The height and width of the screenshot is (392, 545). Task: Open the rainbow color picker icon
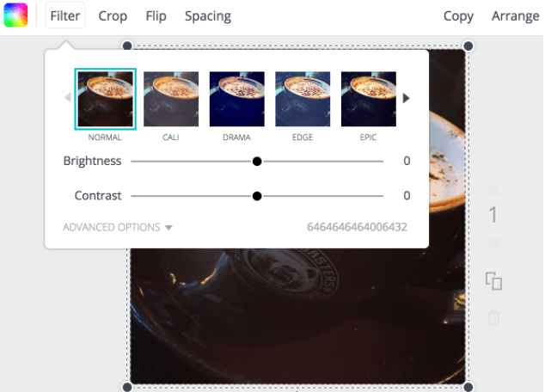coord(15,15)
